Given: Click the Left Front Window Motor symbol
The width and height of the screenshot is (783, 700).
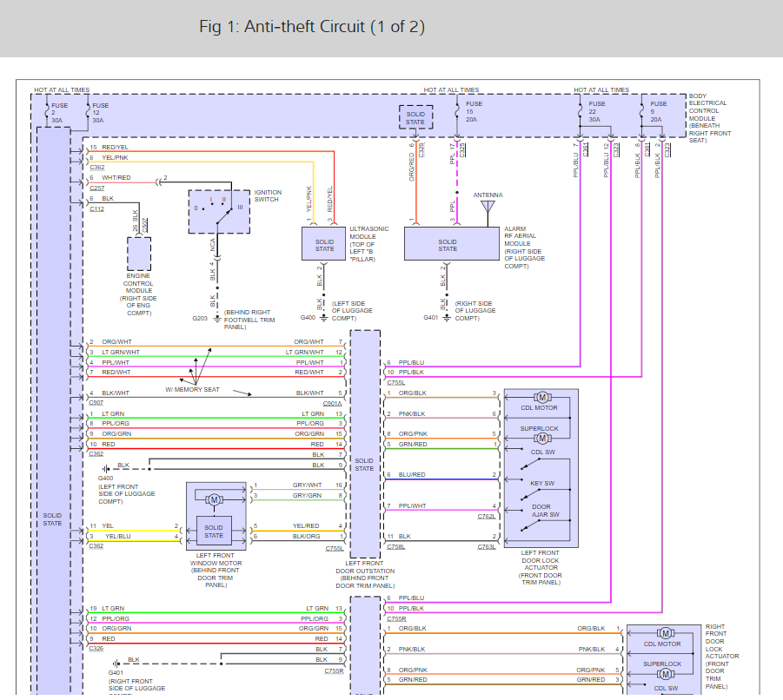Looking at the screenshot, I should 216,501.
